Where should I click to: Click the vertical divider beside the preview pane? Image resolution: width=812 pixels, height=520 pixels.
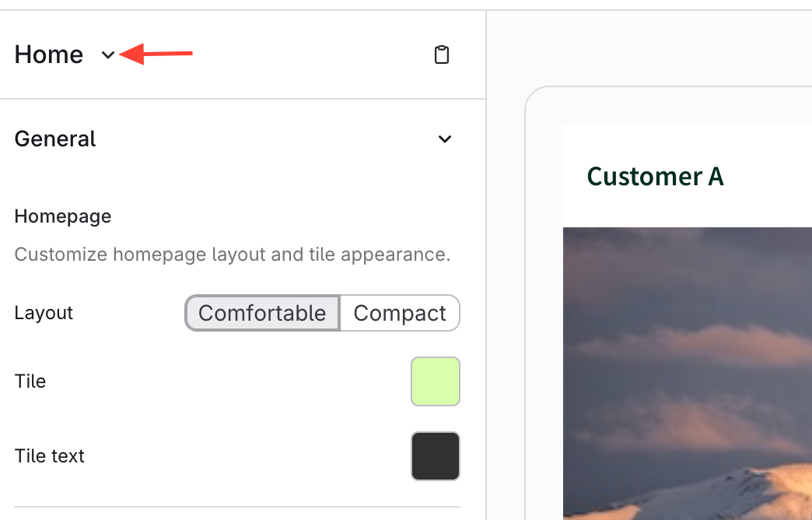[486, 311]
